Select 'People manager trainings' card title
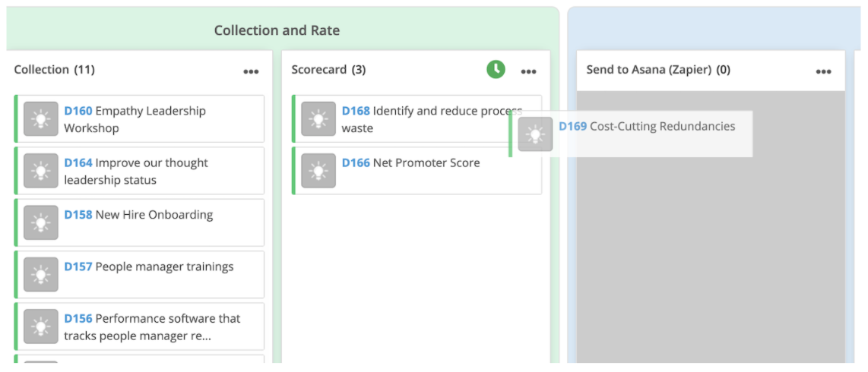 (164, 267)
